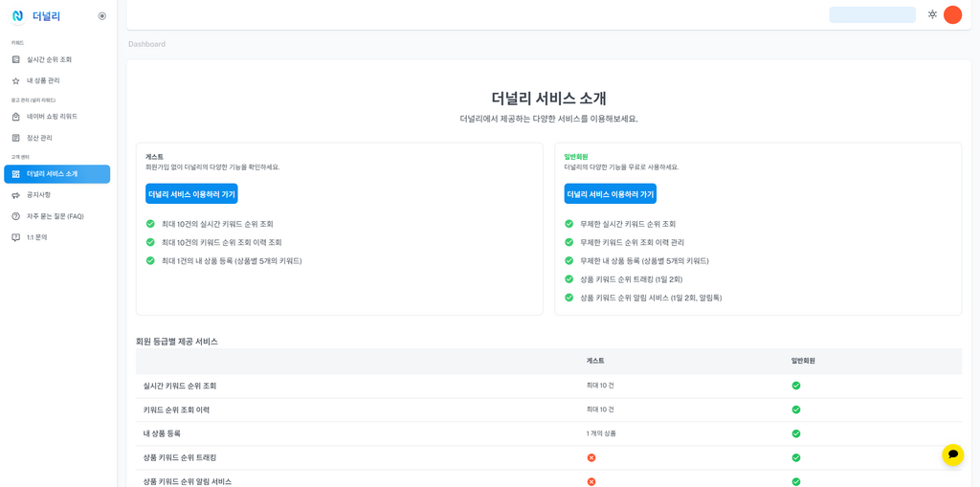This screenshot has width=980, height=487.
Task: Click check icon beside 최대 10건의 실시간 키워드 순위 조회
Action: click(x=150, y=224)
